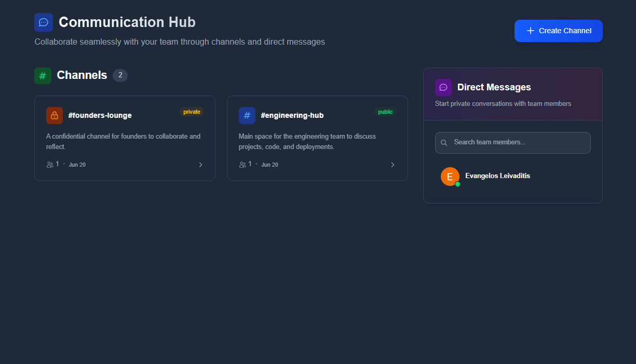Focus the Search team members field

513,143
